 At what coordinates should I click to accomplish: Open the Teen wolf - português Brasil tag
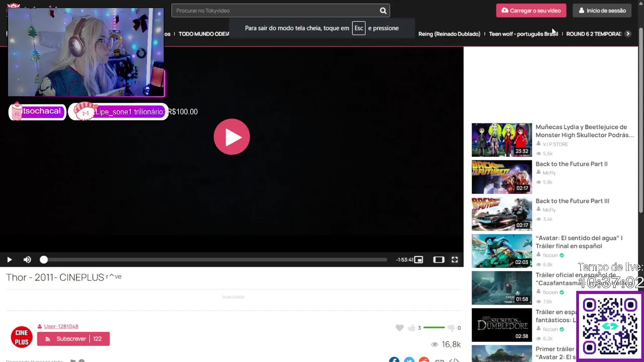point(523,34)
